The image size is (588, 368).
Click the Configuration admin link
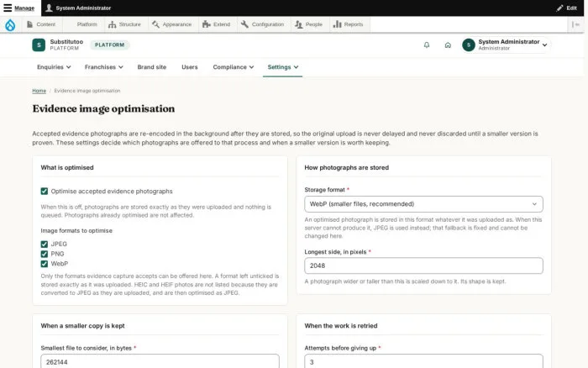tap(262, 24)
